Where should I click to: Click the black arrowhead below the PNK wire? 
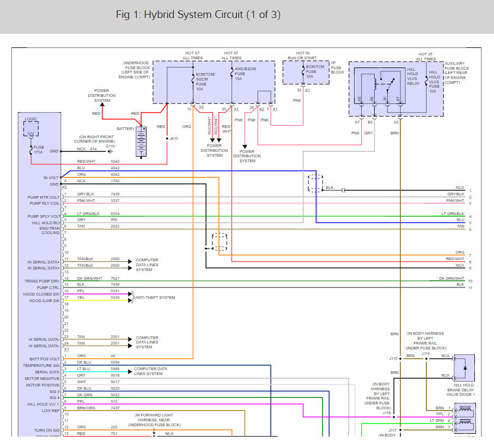point(245,146)
